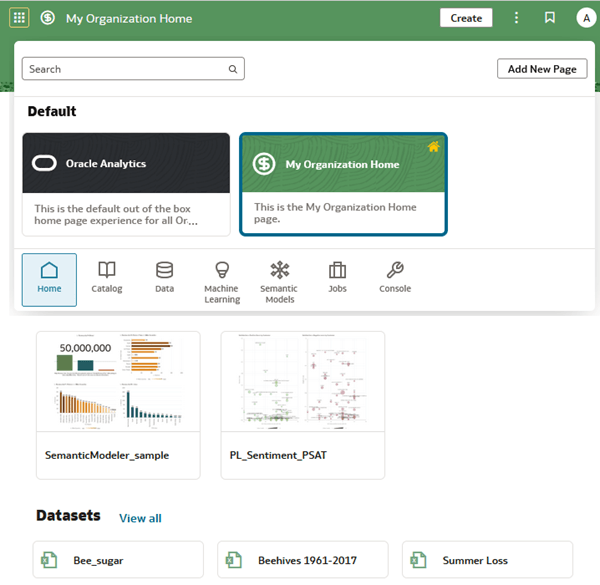The height and width of the screenshot is (585, 600).
Task: Open Jobs from the navigation
Action: coord(338,277)
